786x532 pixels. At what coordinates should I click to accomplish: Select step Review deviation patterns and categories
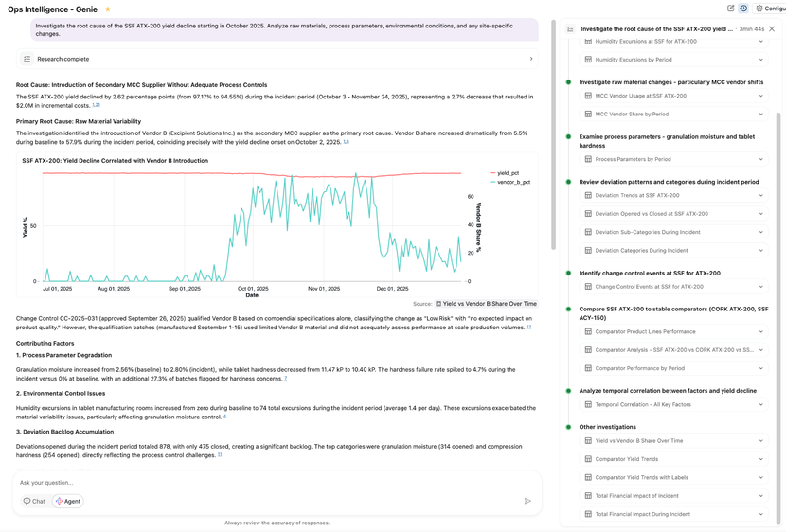[669, 182]
